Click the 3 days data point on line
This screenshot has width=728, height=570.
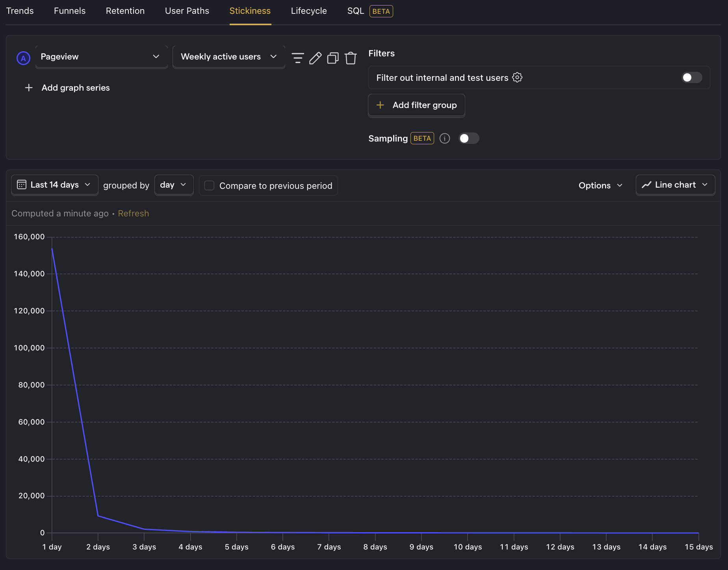[x=144, y=529]
